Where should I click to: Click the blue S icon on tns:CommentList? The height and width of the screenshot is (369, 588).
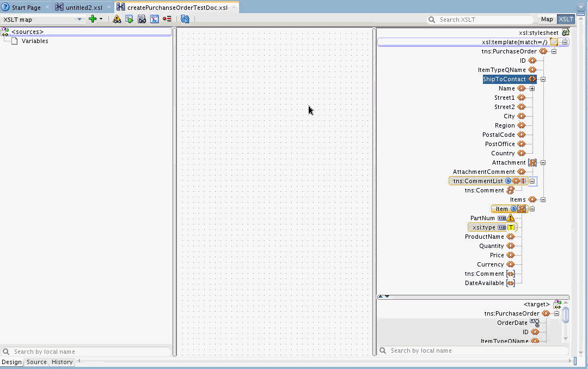pyautogui.click(x=508, y=181)
